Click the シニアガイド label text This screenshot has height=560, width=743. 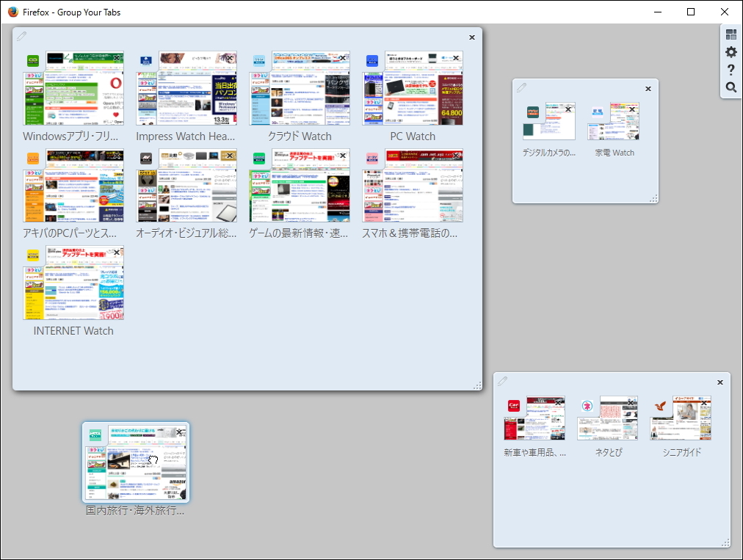[x=681, y=452]
